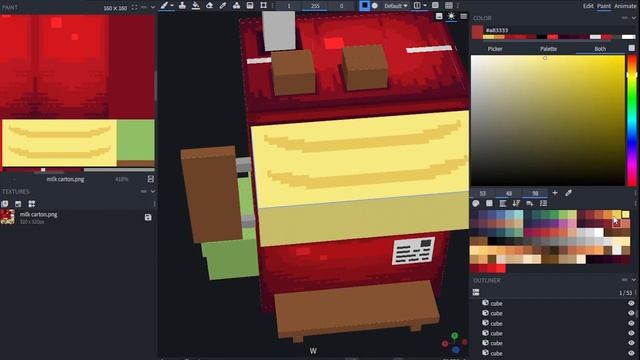
Task: Select the Paint Brush tool
Action: tap(164, 5)
